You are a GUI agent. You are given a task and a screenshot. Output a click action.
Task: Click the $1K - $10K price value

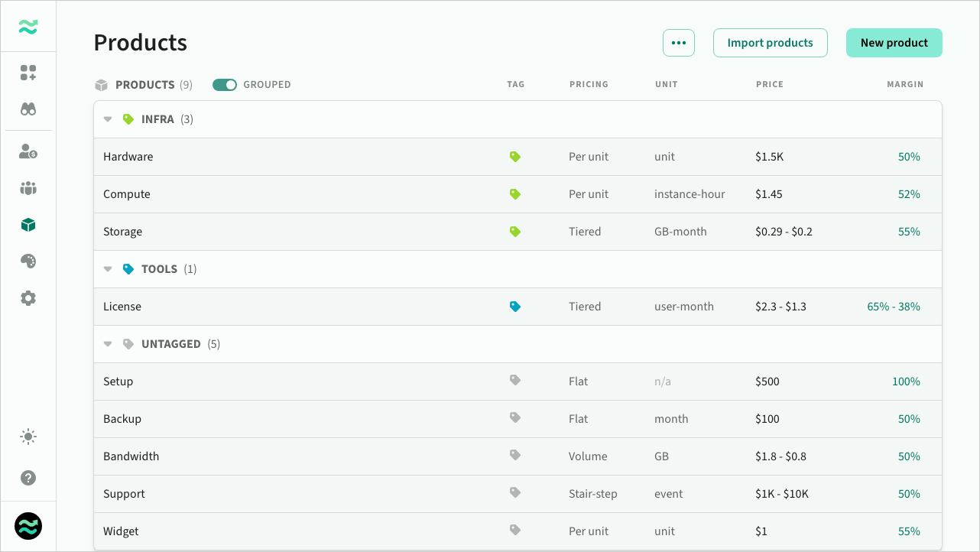coord(782,494)
